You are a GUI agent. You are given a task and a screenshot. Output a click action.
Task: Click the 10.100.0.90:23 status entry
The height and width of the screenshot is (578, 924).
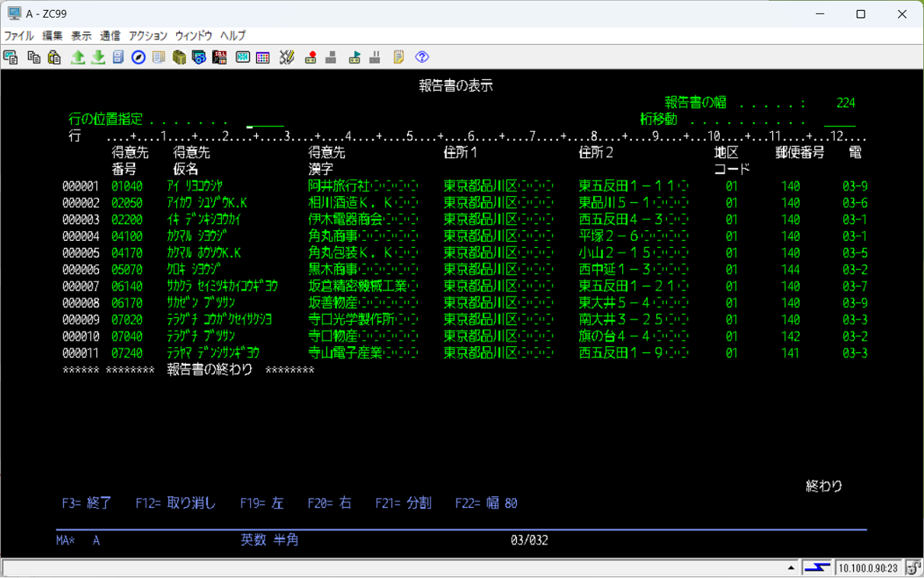tap(869, 568)
